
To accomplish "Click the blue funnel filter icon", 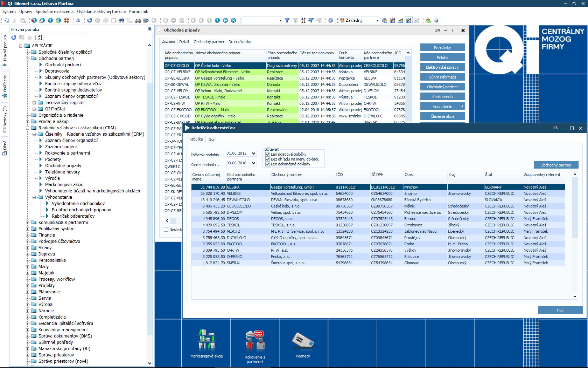I will pos(287,20).
